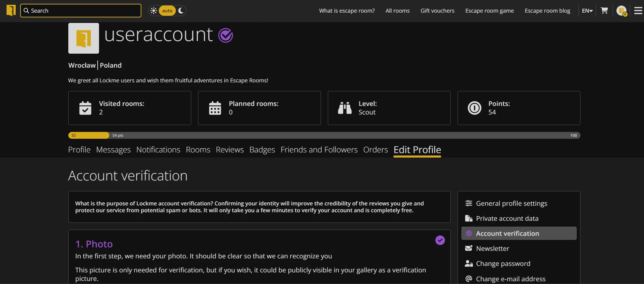644x284 pixels.
Task: Click the points progress bar
Action: tap(324, 135)
